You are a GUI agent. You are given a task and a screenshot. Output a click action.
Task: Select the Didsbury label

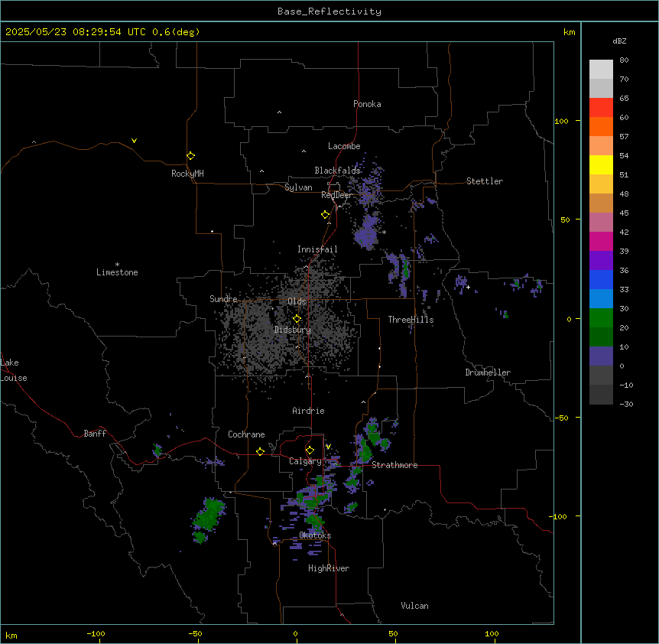pyautogui.click(x=293, y=330)
